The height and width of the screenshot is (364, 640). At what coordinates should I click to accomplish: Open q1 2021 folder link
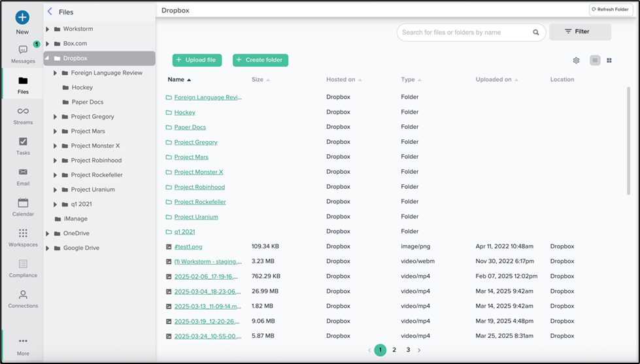(x=185, y=232)
